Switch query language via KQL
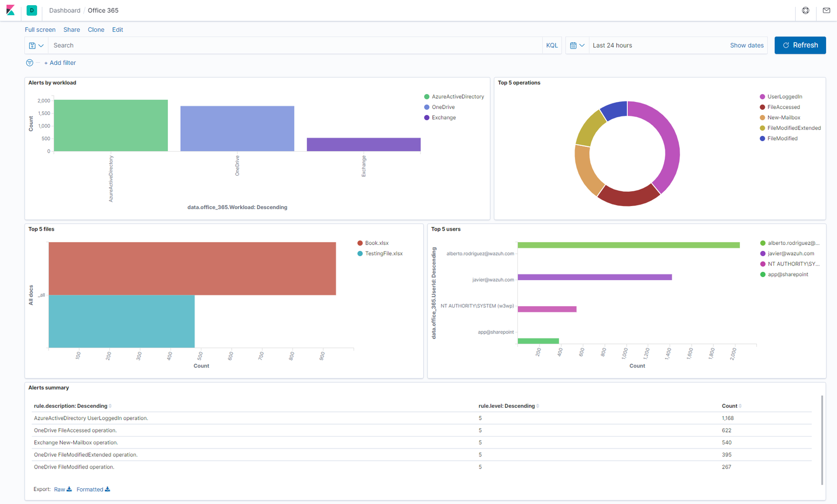837x504 pixels. tap(552, 45)
